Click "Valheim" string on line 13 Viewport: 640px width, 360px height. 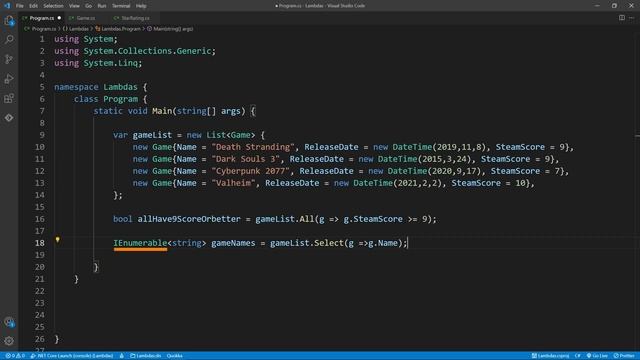tap(233, 183)
